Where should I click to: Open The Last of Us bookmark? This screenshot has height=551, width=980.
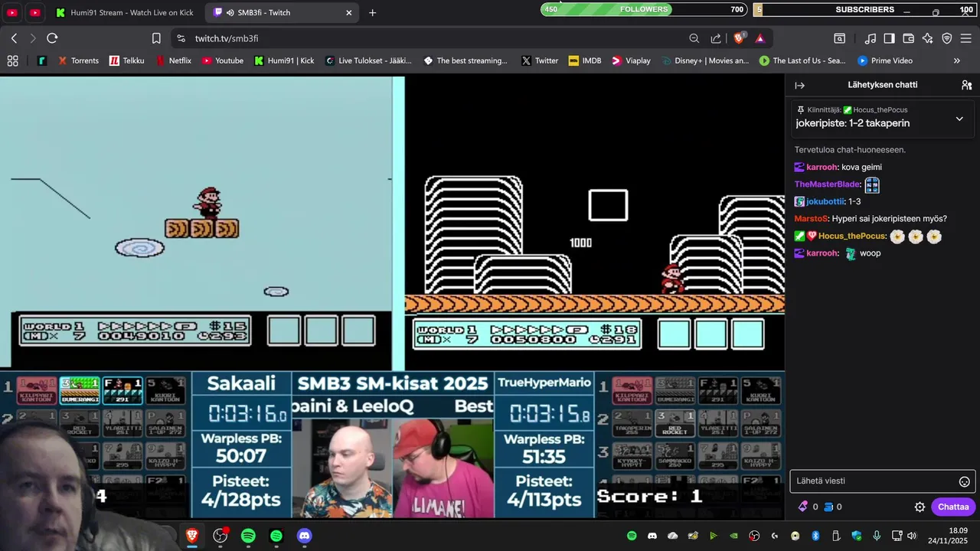pos(802,60)
